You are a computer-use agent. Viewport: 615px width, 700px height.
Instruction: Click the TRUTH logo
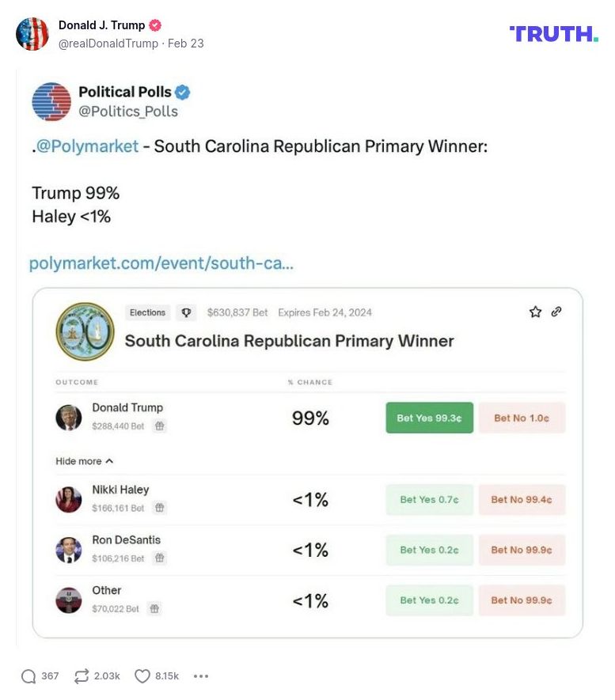click(554, 34)
